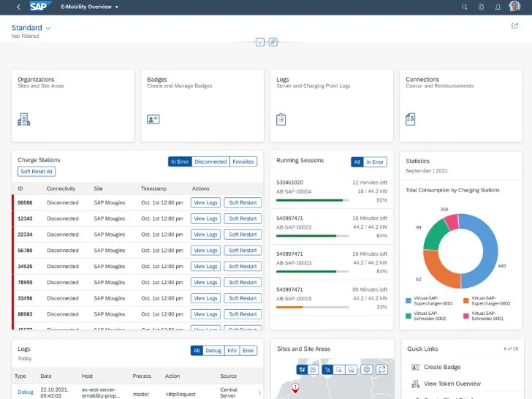Image resolution: width=532 pixels, height=399 pixels.
Task: Toggle Favorites filter for Charge Stations
Action: tap(243, 161)
